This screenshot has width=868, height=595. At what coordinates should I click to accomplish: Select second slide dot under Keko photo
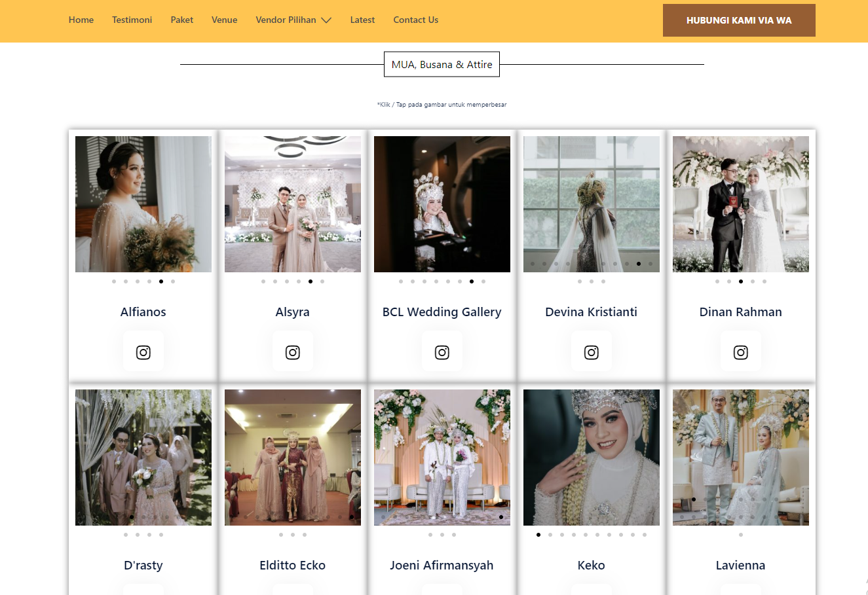(550, 535)
